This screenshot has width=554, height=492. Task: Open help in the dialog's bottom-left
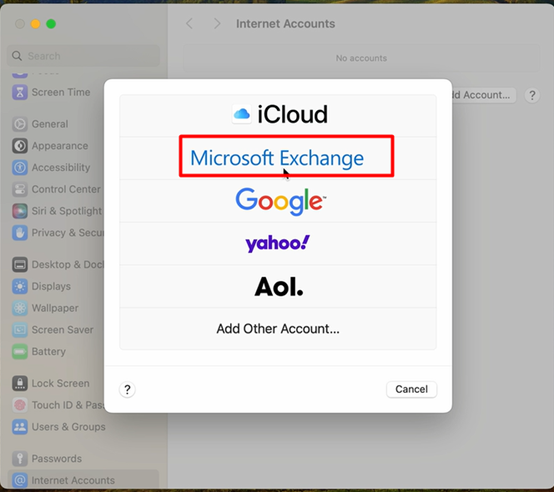(127, 390)
